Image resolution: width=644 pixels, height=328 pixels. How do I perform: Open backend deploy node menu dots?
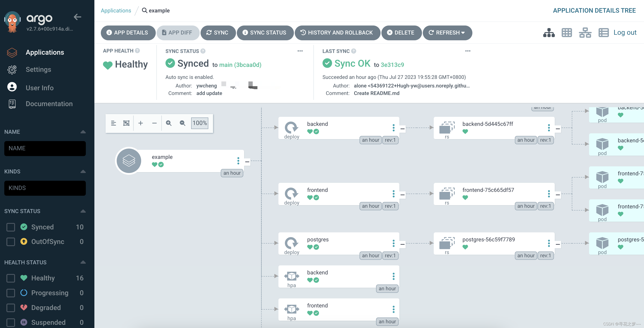coord(393,128)
